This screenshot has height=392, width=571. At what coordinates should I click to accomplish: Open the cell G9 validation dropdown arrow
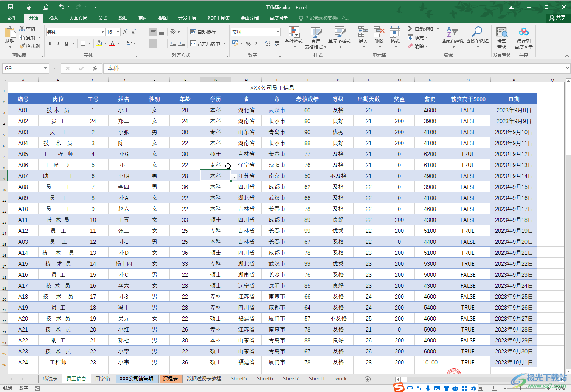coord(234,177)
